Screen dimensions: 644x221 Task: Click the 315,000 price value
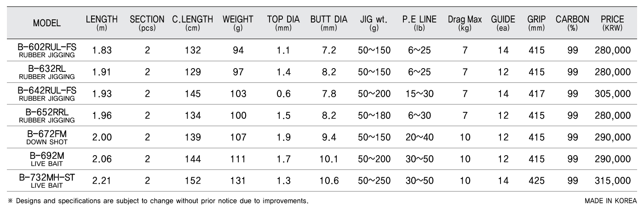coord(612,181)
